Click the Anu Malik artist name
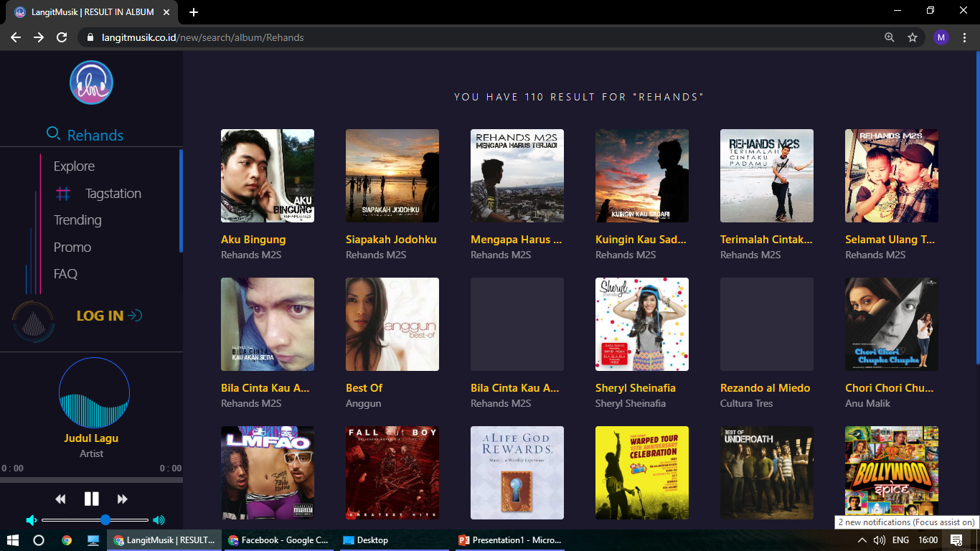Image resolution: width=980 pixels, height=551 pixels. coord(867,403)
